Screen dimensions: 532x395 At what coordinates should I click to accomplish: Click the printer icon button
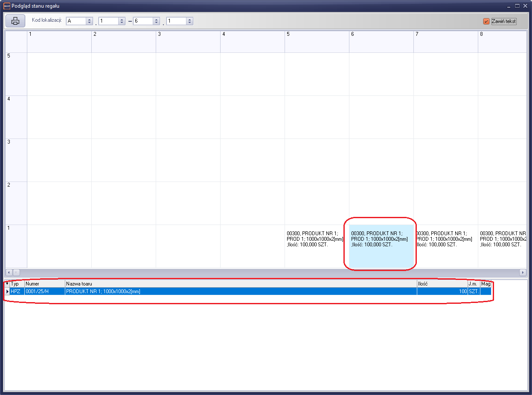coord(15,21)
